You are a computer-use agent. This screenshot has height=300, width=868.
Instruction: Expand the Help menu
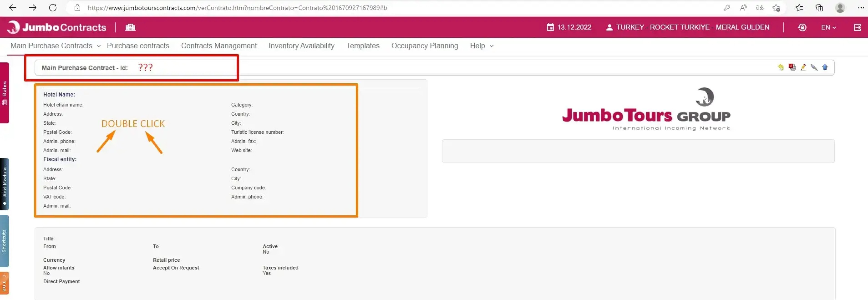point(481,46)
